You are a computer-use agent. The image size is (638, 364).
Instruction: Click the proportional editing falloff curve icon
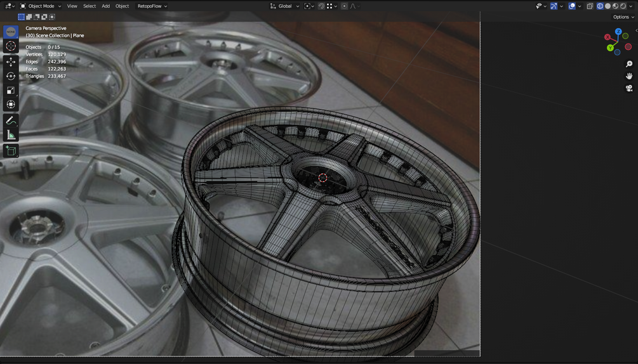click(x=353, y=6)
